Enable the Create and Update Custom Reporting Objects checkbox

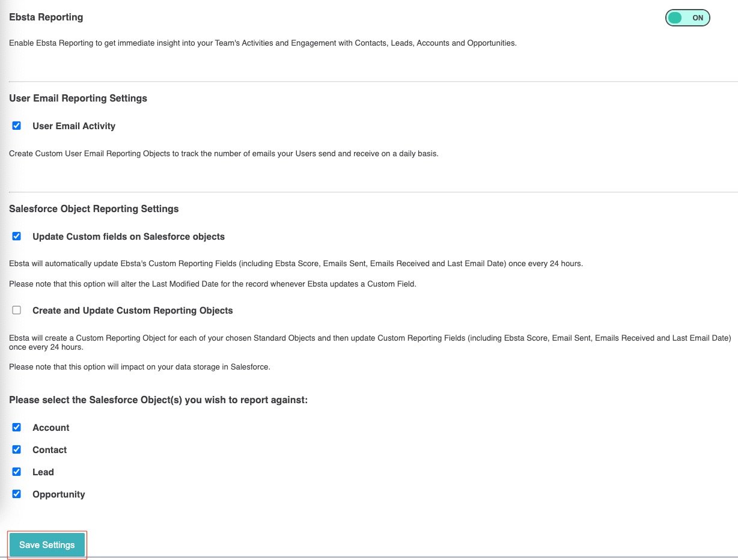[x=17, y=310]
